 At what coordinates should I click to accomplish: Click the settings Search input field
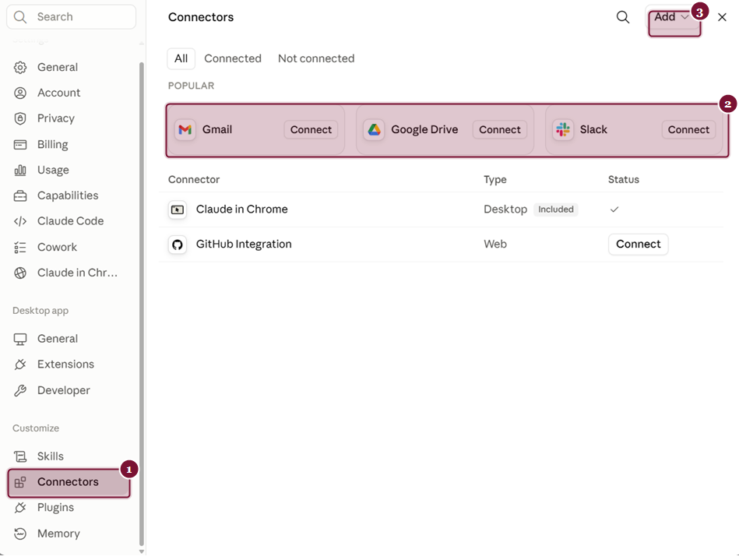[71, 17]
